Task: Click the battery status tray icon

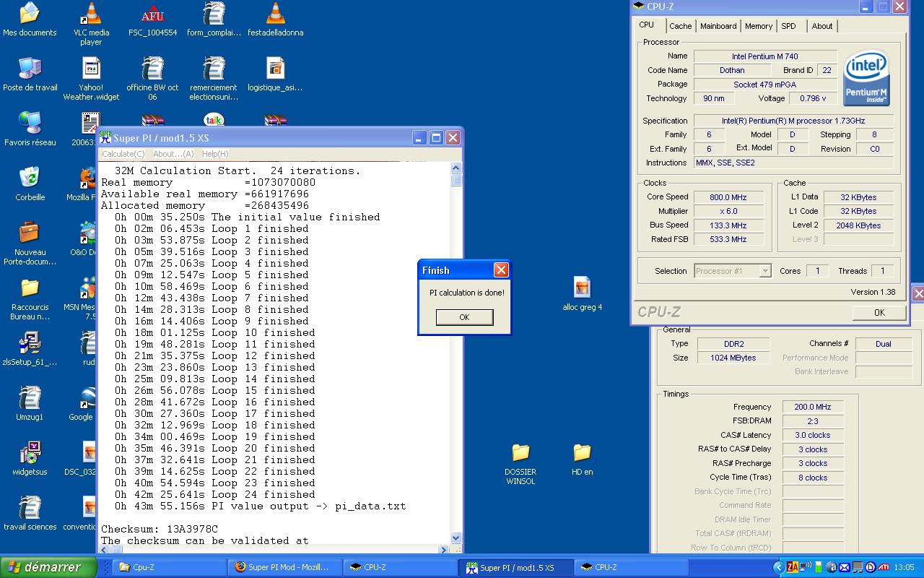Action: pyautogui.click(x=819, y=567)
